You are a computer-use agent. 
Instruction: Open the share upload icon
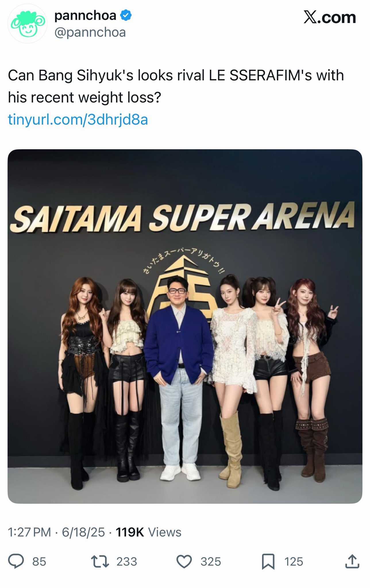pos(352,562)
